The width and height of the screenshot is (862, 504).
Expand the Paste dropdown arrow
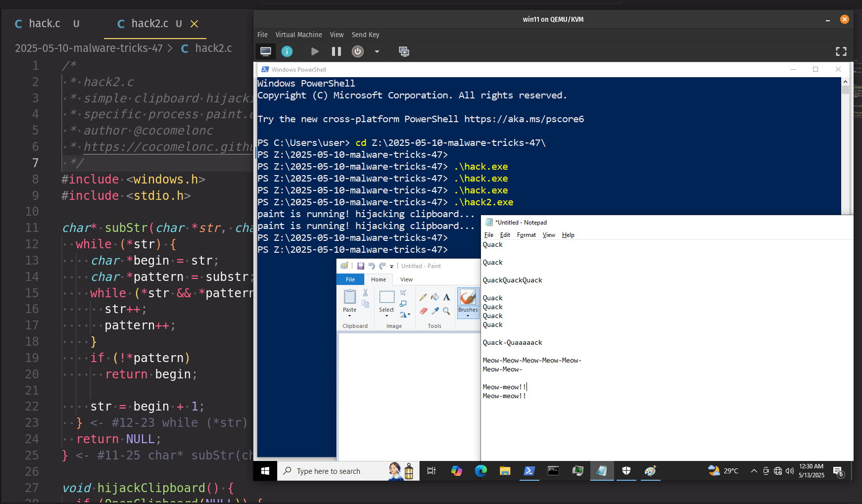pos(350,316)
